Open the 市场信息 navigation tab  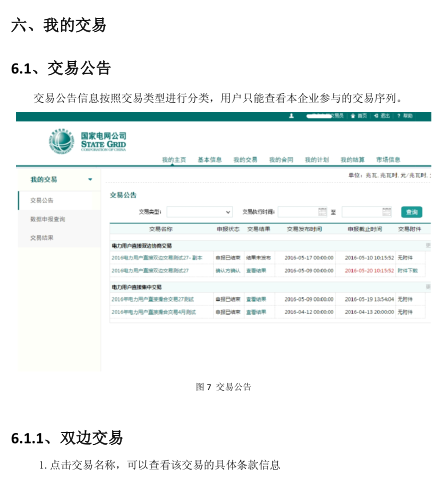pyautogui.click(x=388, y=160)
